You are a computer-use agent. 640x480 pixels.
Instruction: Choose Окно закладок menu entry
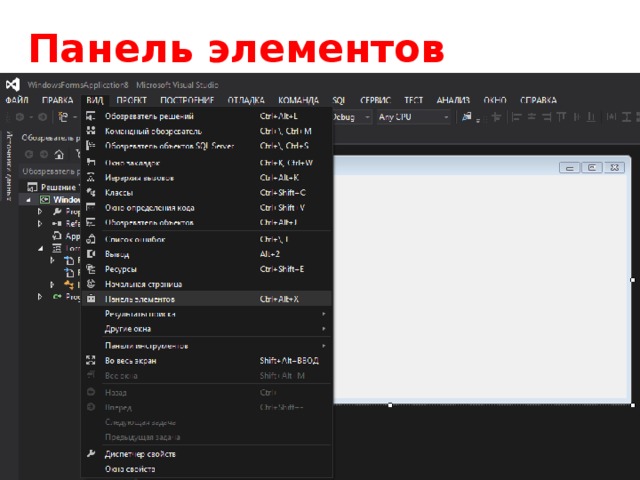207,163
